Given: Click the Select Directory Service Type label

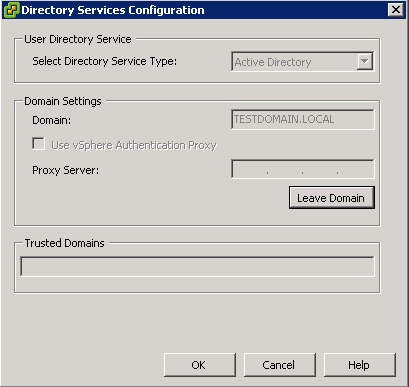Looking at the screenshot, I should pos(104,61).
